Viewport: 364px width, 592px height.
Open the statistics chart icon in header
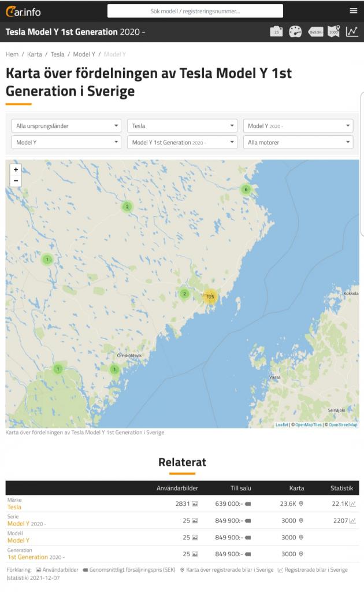pyautogui.click(x=352, y=31)
